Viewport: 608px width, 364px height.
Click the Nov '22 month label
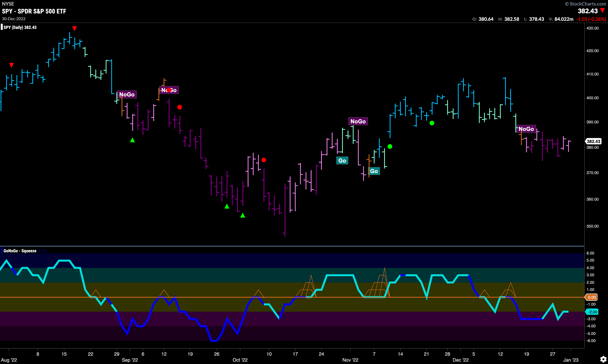point(350,360)
